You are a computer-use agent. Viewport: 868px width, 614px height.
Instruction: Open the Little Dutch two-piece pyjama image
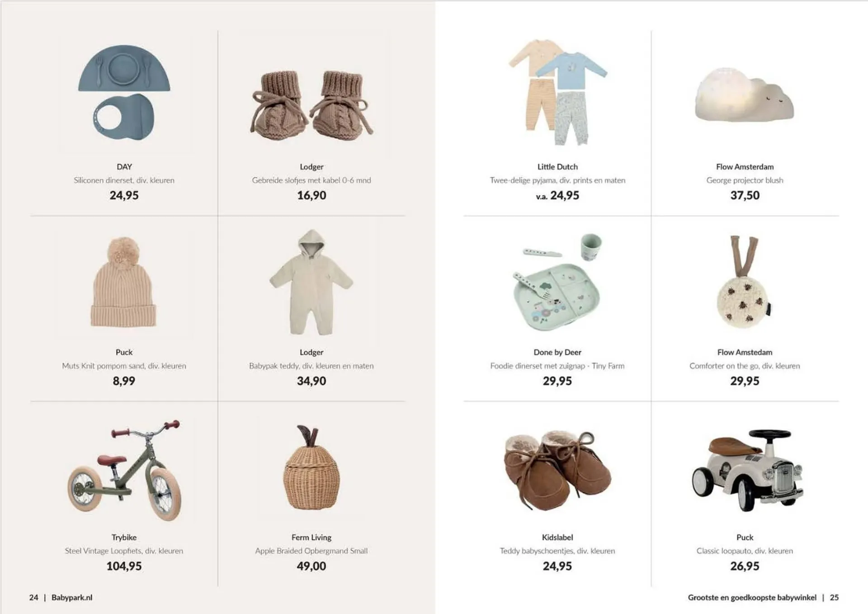[557, 92]
